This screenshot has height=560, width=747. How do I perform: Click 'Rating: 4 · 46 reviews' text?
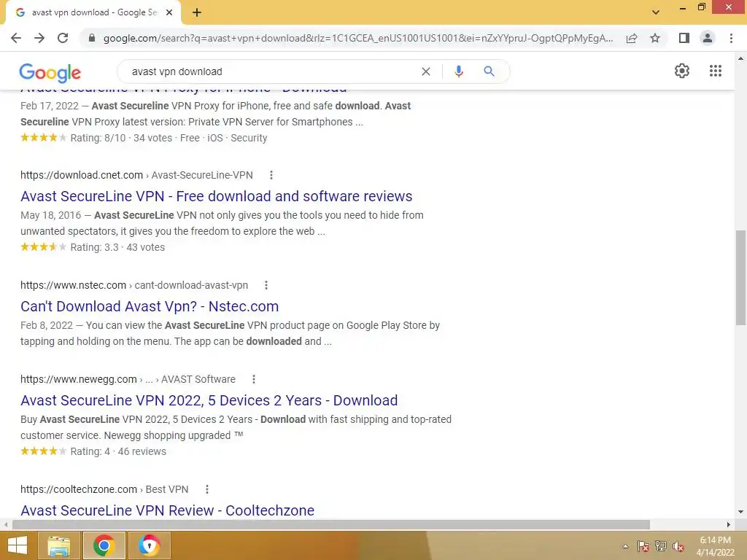118,451
